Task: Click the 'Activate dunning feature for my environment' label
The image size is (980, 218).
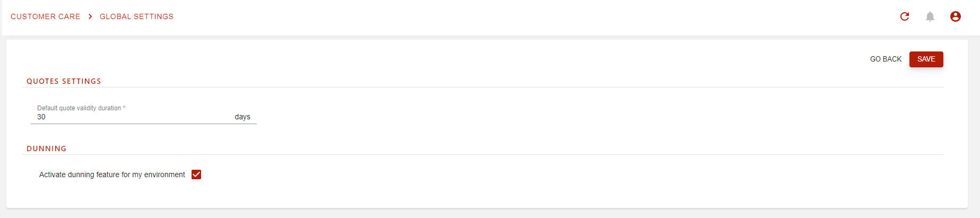Action: 112,175
